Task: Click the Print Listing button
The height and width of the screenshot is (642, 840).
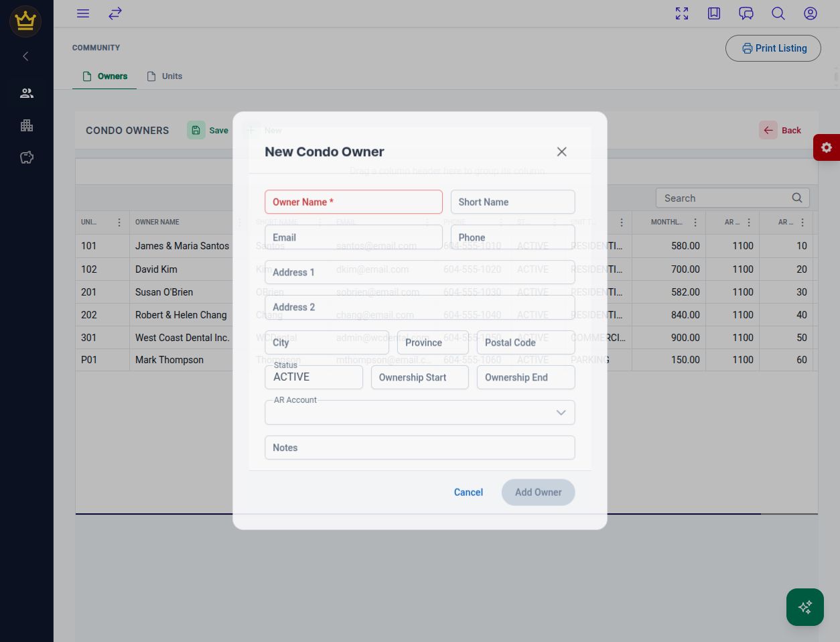Action: click(x=773, y=48)
